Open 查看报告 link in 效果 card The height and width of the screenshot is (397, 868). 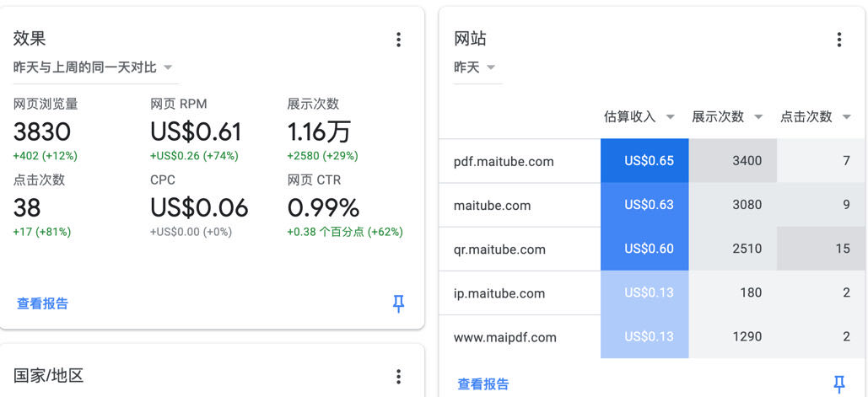point(43,303)
